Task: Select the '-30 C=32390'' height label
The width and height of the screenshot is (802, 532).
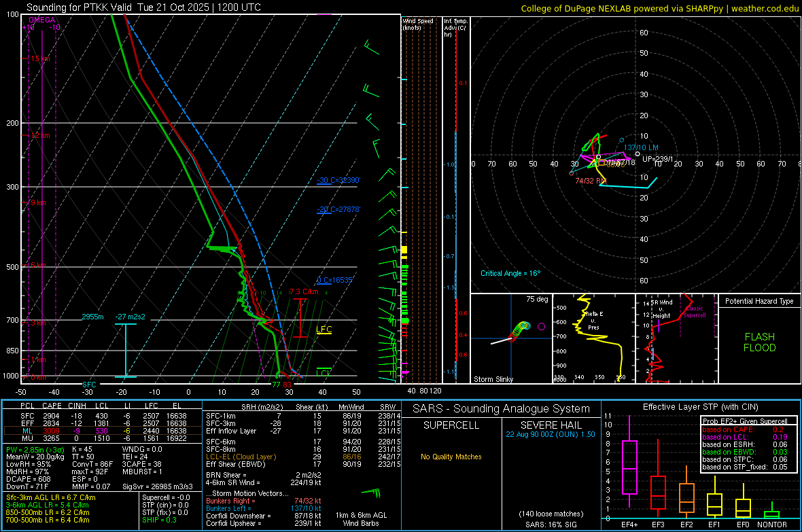Action: point(338,180)
